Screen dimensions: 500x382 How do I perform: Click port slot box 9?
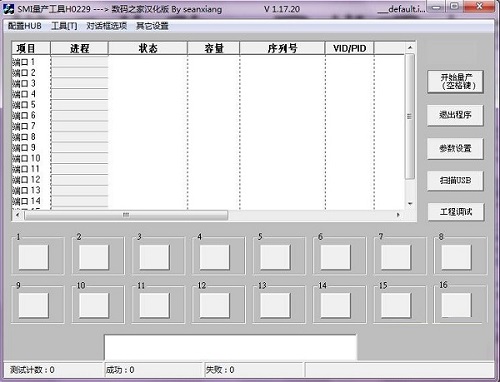click(x=33, y=305)
